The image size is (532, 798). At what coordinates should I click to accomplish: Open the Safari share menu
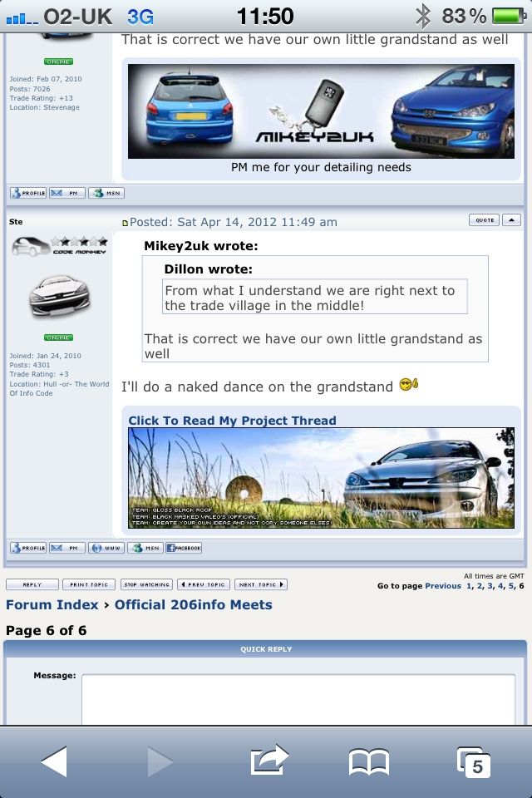[x=269, y=761]
